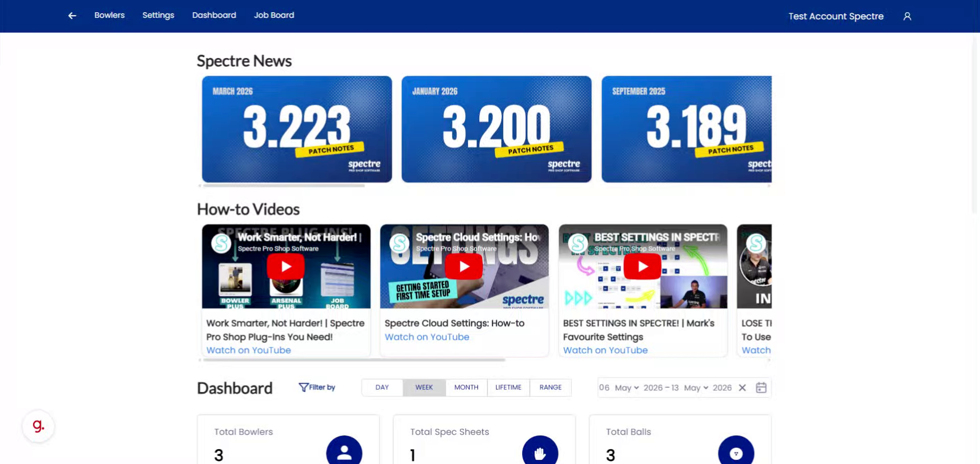The image size is (980, 464).
Task: Select the WEEK range tab
Action: pyautogui.click(x=424, y=388)
